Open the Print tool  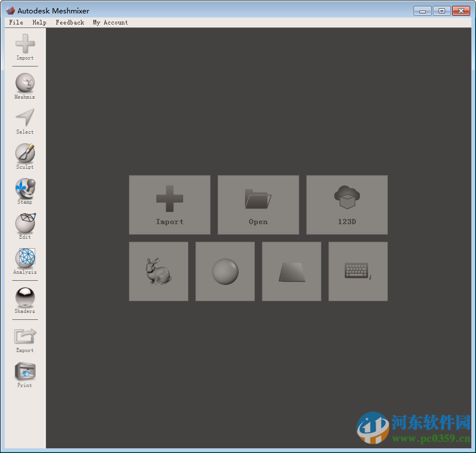pyautogui.click(x=25, y=375)
